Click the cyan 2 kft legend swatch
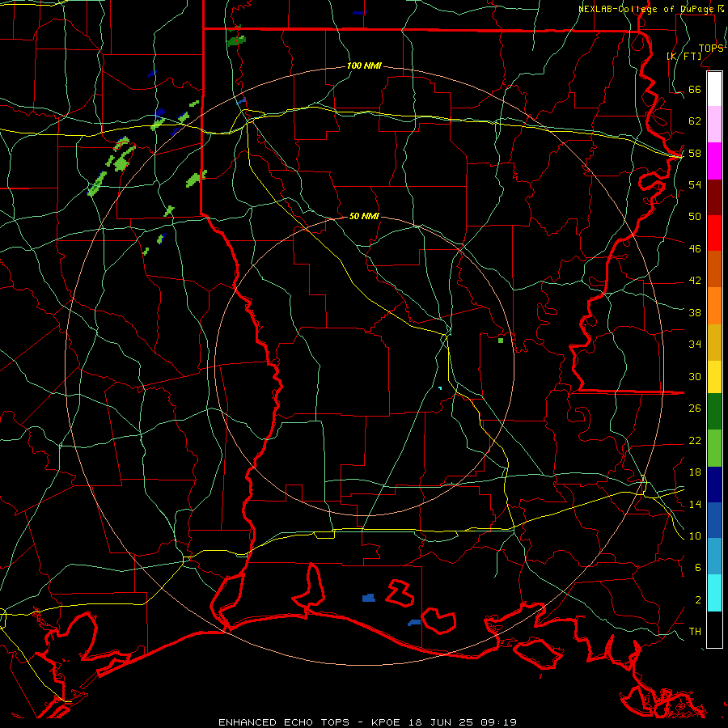 pos(714,593)
